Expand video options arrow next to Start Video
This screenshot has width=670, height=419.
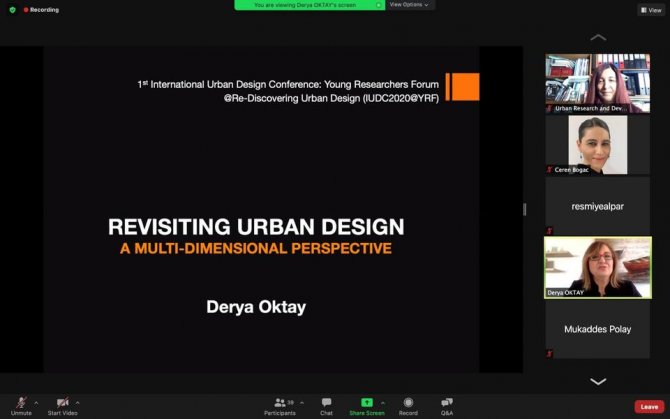pos(78,403)
